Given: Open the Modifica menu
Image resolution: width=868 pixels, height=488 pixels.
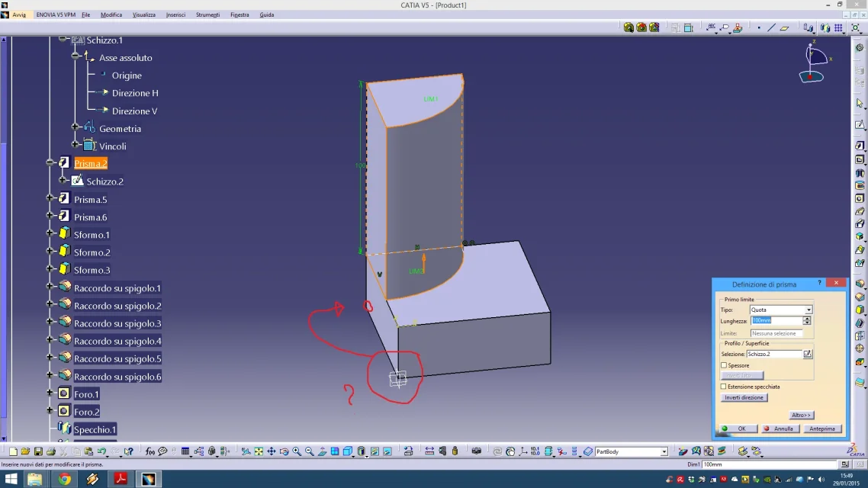Looking at the screenshot, I should click(111, 15).
